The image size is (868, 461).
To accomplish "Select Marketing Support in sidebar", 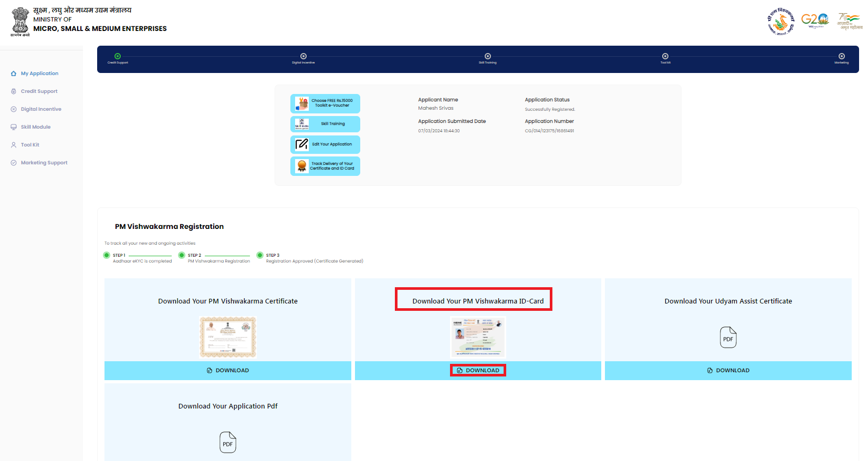I will 44,163.
